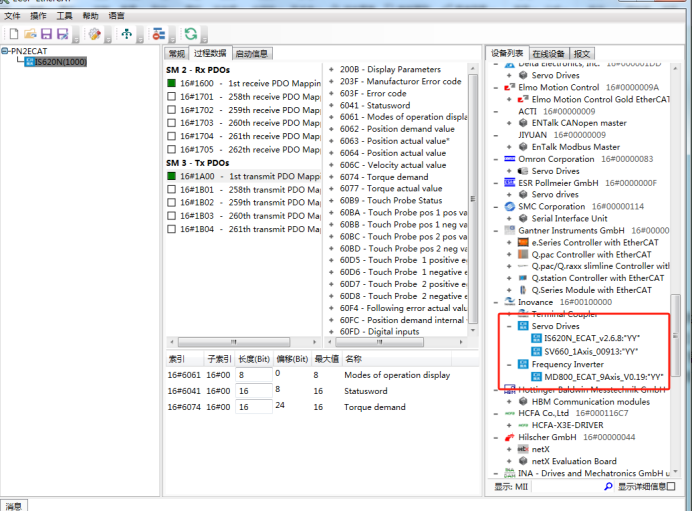Edit bit length field for 16#6074
Image resolution: width=693 pixels, height=511 pixels.
[x=254, y=407]
